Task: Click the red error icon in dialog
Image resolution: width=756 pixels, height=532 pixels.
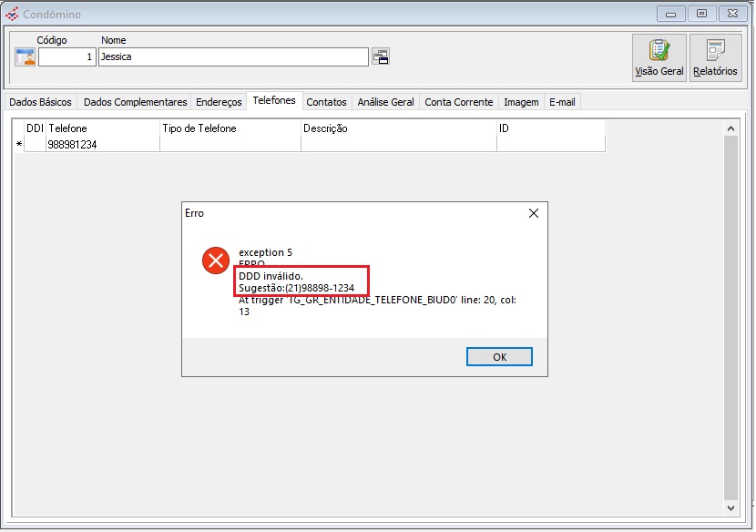Action: [216, 261]
